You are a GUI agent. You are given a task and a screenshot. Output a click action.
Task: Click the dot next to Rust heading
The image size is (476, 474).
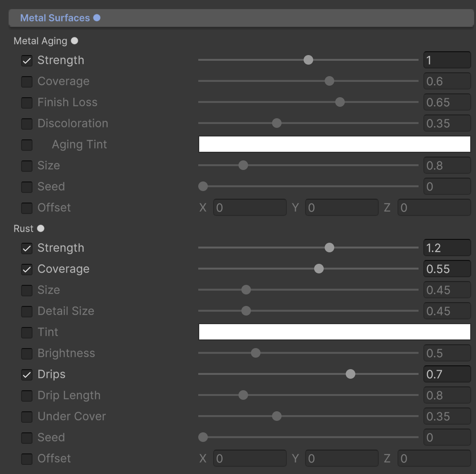click(x=41, y=228)
